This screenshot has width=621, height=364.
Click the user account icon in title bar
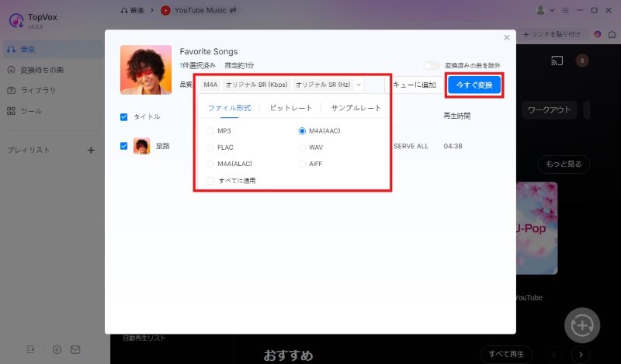coord(540,10)
